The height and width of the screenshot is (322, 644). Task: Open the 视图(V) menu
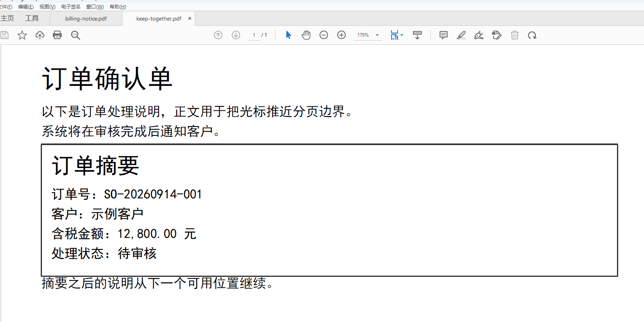pyautogui.click(x=47, y=7)
